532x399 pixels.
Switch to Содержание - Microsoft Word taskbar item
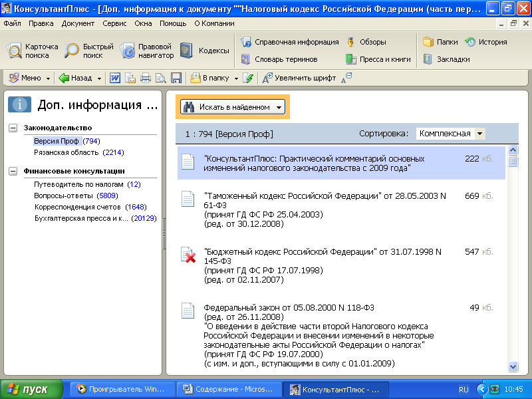click(229, 389)
